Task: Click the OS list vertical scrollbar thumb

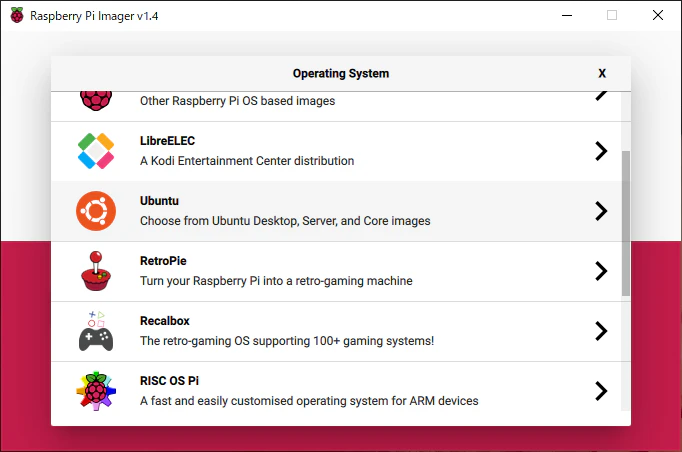Action: tap(625, 223)
